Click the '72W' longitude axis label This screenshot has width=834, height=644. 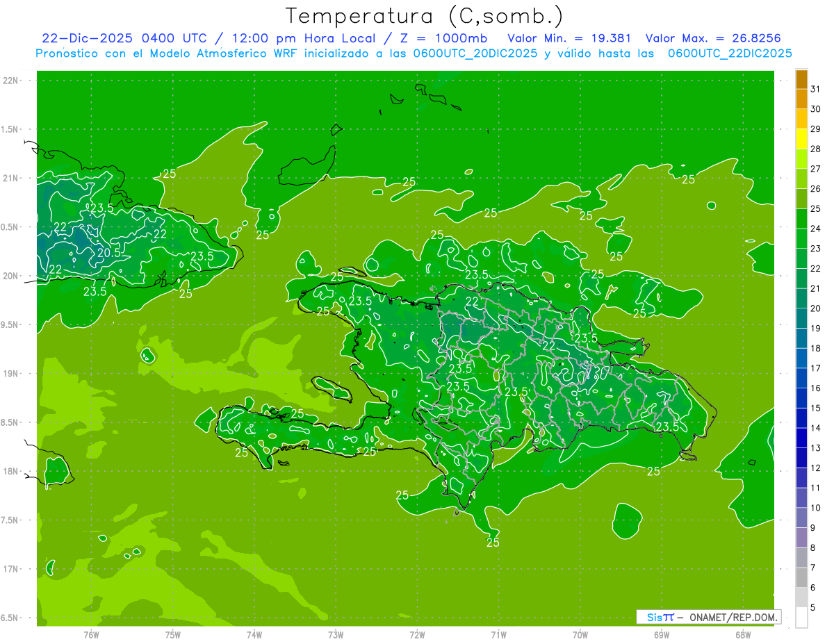[x=417, y=634]
